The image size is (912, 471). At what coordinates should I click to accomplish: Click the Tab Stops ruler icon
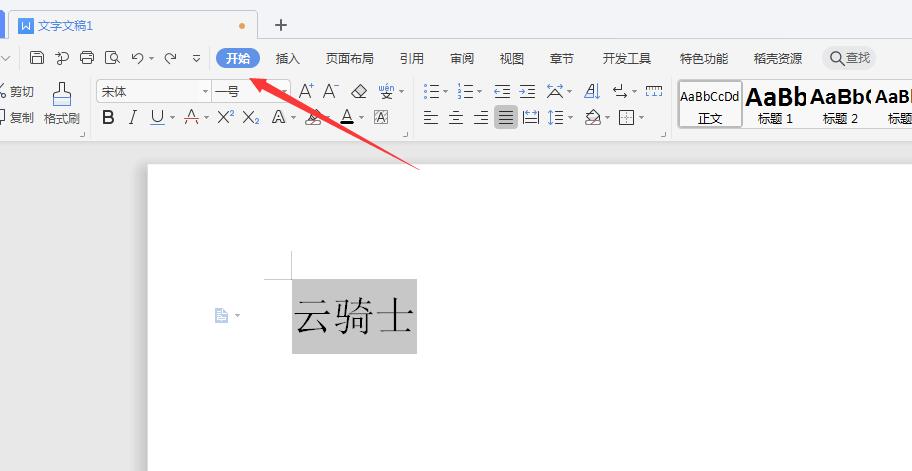click(x=654, y=91)
